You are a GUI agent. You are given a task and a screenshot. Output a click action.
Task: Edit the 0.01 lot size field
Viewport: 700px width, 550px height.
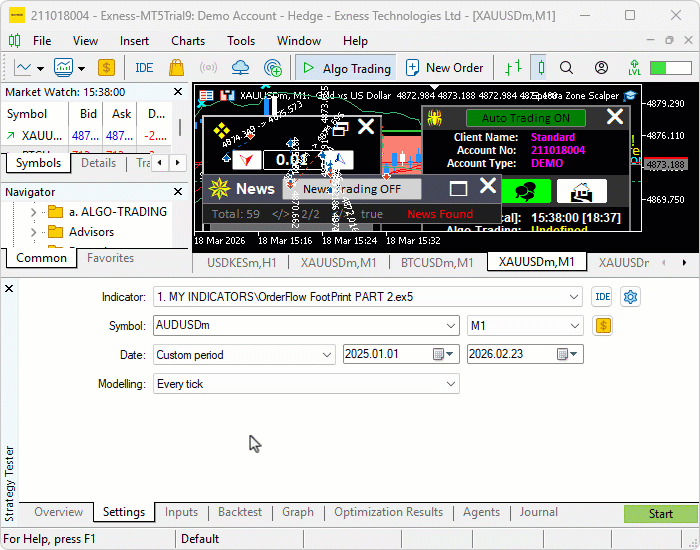[292, 160]
